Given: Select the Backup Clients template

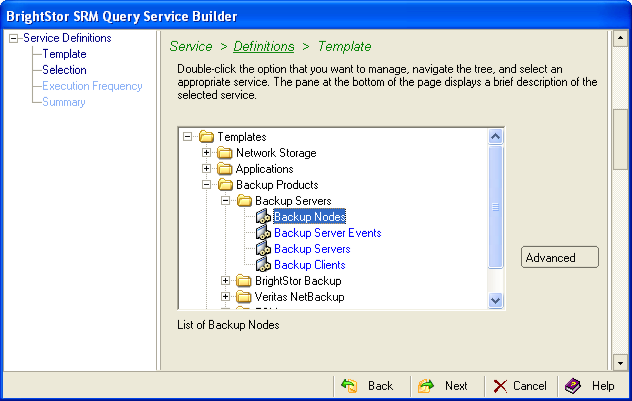Looking at the screenshot, I should pyautogui.click(x=310, y=265).
